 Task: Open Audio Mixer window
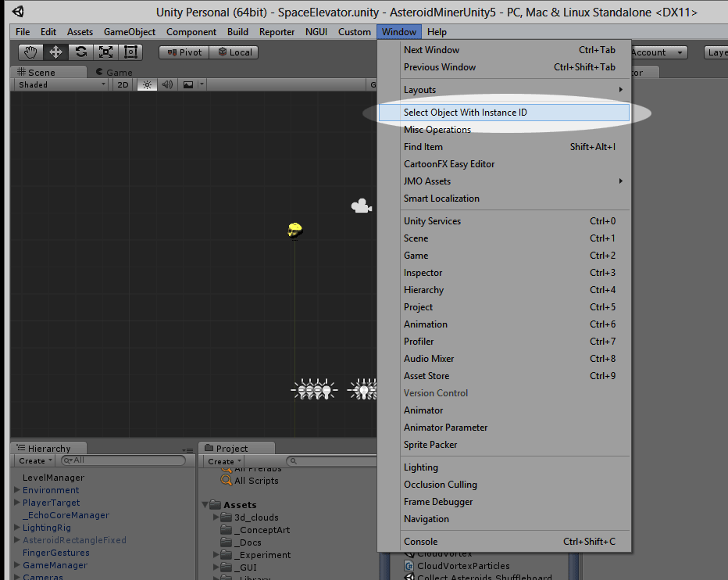tap(505, 359)
